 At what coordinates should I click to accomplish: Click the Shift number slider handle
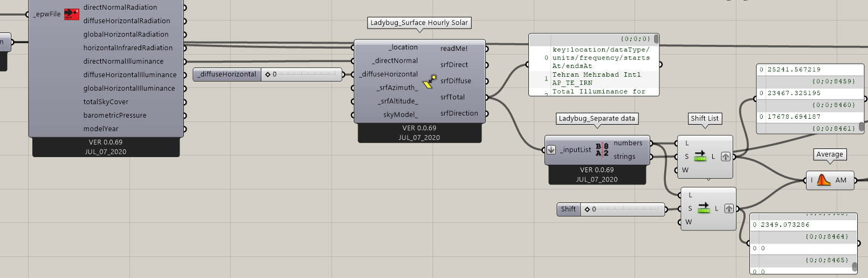tap(587, 209)
